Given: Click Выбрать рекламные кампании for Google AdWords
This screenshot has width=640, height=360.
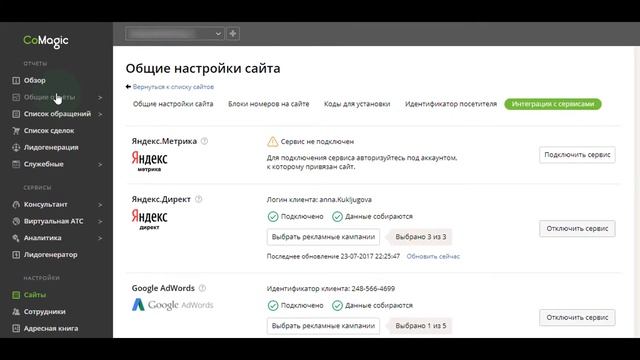Looking at the screenshot, I should click(323, 326).
